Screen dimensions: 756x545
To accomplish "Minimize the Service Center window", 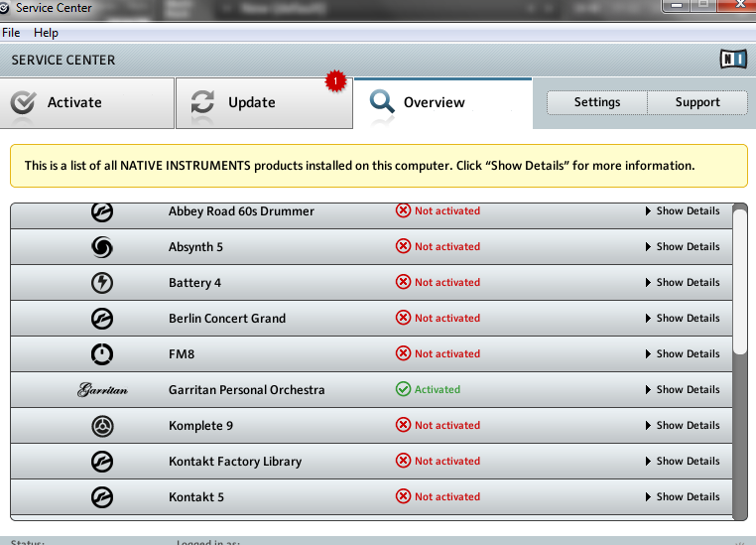I will [677, 5].
